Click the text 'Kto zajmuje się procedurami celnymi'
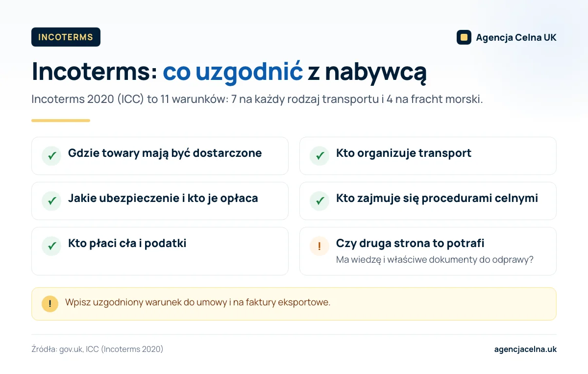Screen dimensions: 588x374 [437, 198]
